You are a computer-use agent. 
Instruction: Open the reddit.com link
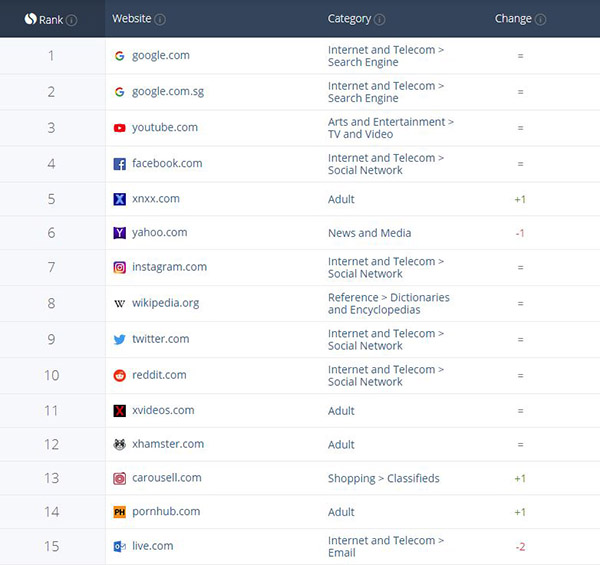[159, 375]
